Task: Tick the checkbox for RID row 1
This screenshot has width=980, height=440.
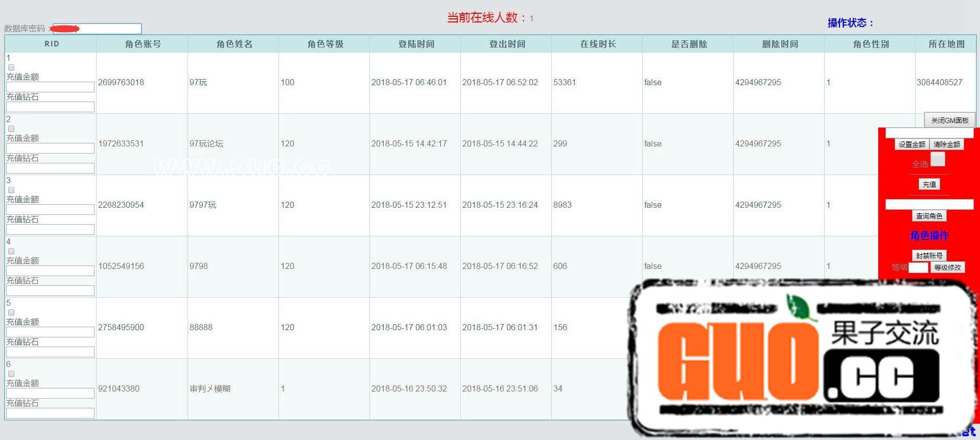Action: tap(11, 67)
